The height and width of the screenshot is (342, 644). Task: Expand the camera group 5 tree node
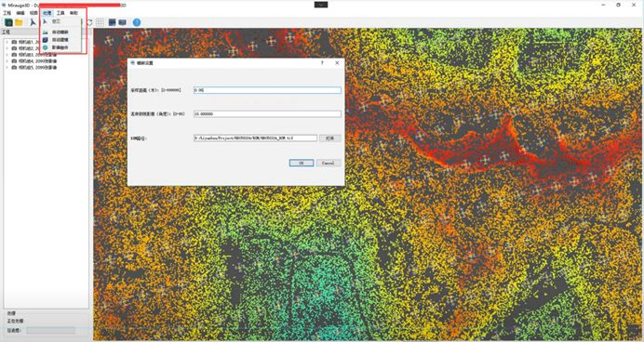(7, 67)
